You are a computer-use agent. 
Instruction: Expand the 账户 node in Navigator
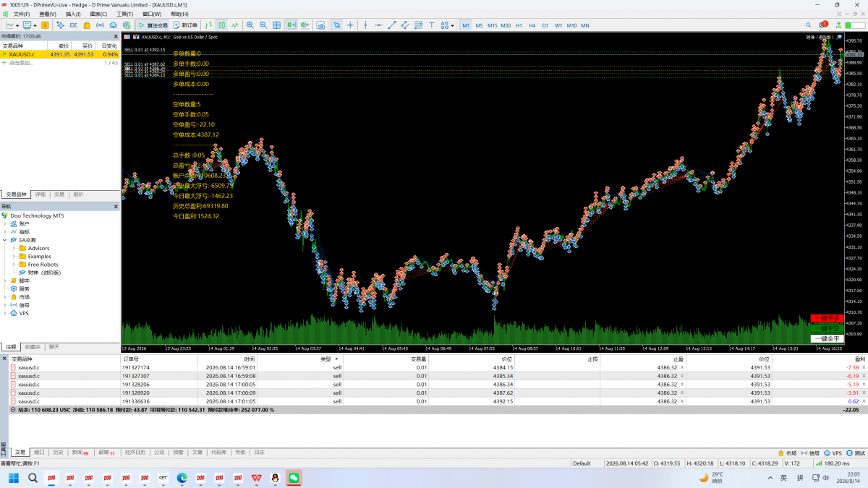tap(5, 223)
